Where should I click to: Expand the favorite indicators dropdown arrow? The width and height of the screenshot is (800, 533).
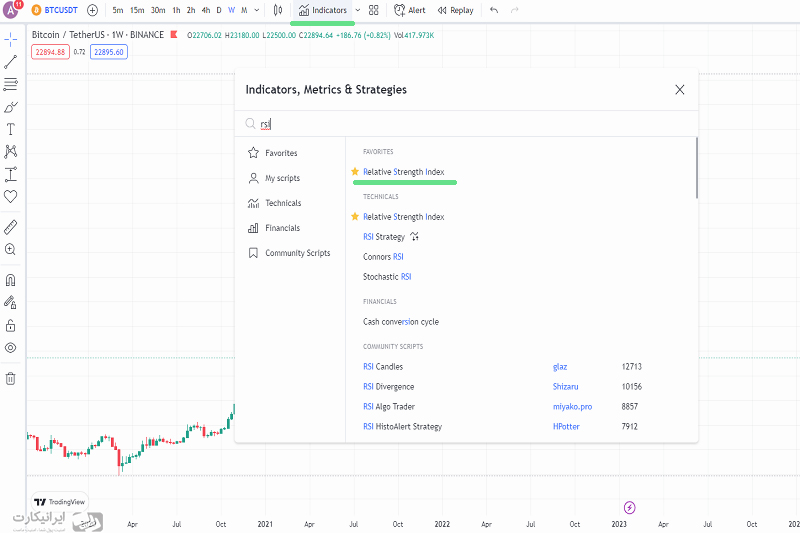pyautogui.click(x=358, y=10)
